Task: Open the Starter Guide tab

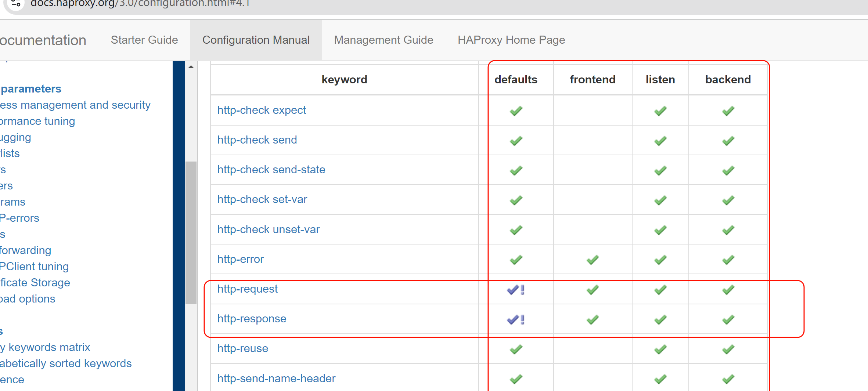Action: [144, 40]
